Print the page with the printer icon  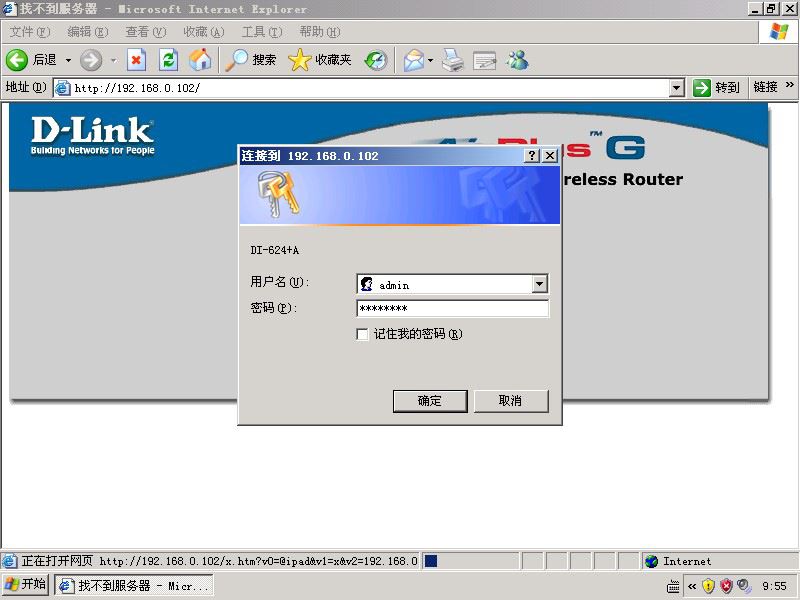(453, 60)
